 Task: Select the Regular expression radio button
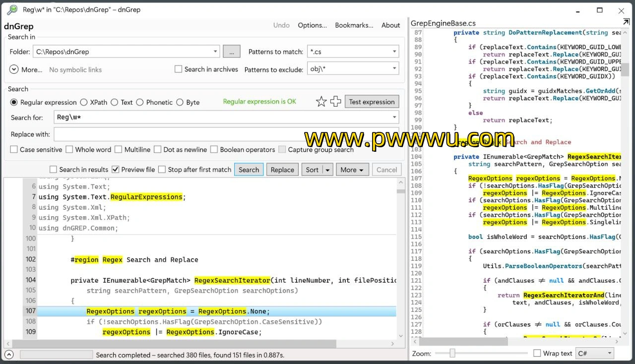point(14,102)
